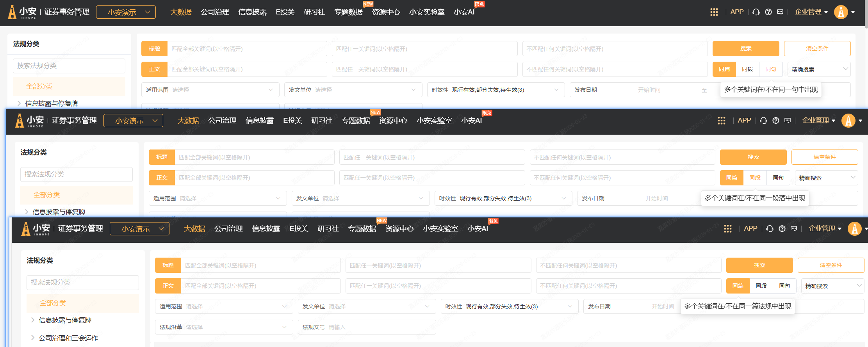
Task: Select 同篇 match mode in bottom screenshot
Action: (738, 286)
